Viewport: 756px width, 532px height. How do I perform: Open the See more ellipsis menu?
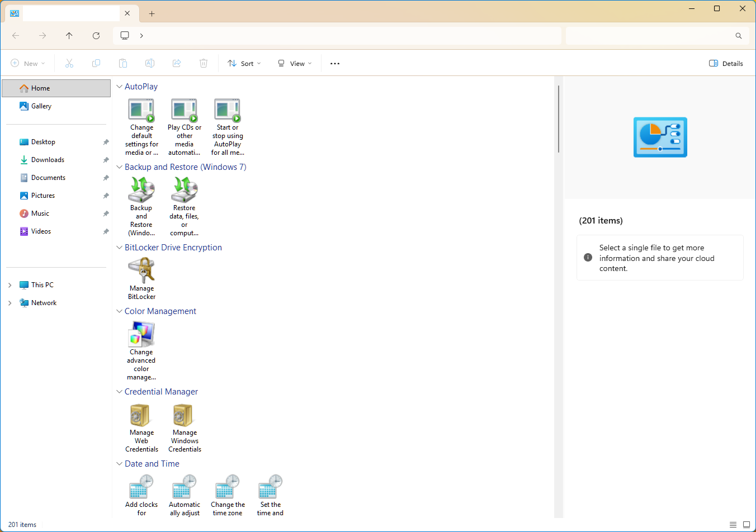pos(335,64)
